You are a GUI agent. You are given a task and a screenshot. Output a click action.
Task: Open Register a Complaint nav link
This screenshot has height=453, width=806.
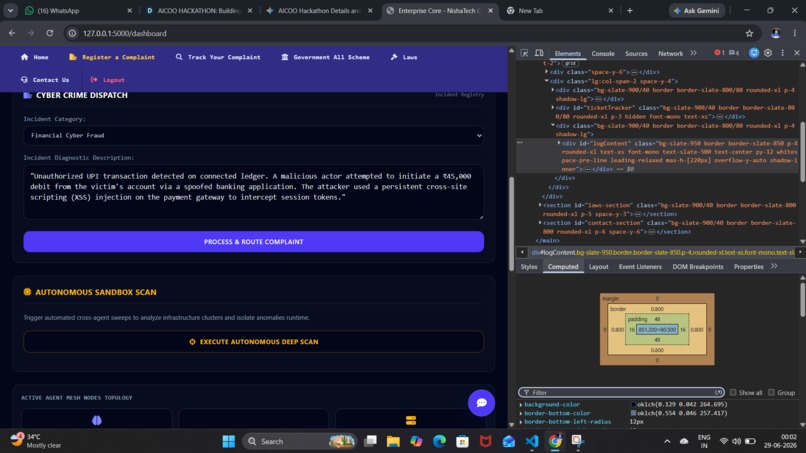point(112,57)
